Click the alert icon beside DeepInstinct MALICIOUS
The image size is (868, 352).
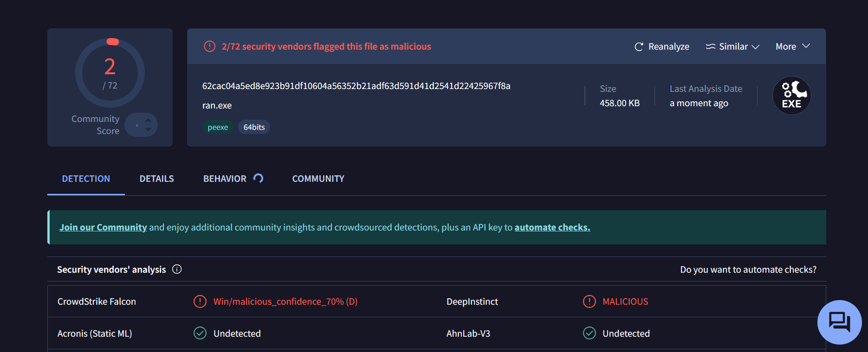point(589,301)
